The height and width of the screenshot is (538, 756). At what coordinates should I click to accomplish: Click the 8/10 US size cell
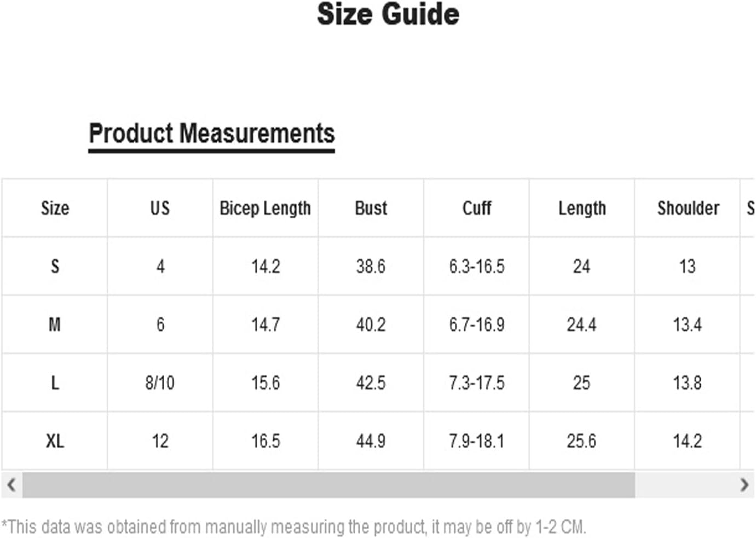click(160, 383)
